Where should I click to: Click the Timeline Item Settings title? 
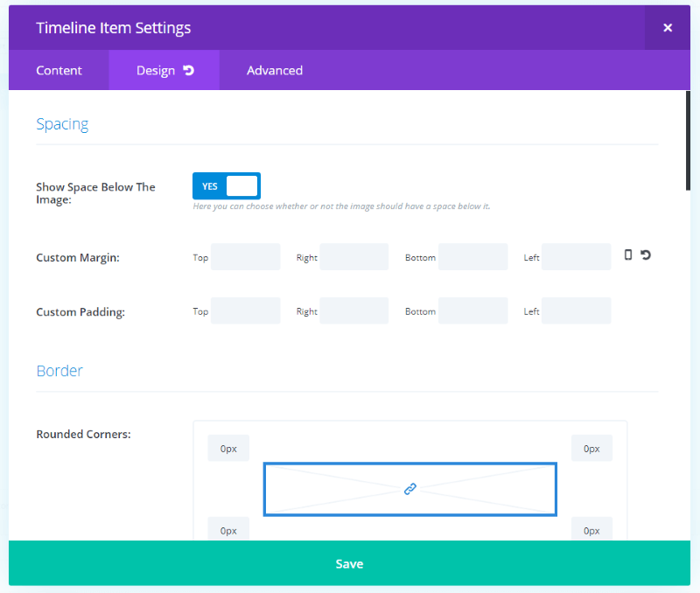point(114,28)
